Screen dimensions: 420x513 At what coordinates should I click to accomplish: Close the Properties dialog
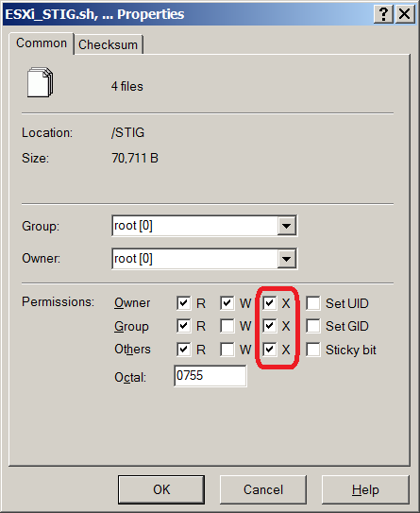click(x=405, y=14)
